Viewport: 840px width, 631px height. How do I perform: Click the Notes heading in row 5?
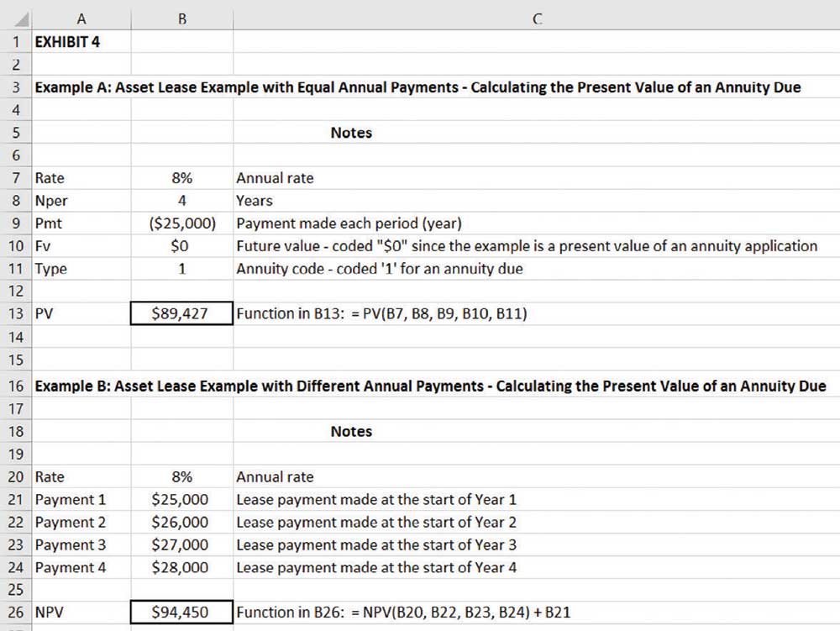(351, 133)
